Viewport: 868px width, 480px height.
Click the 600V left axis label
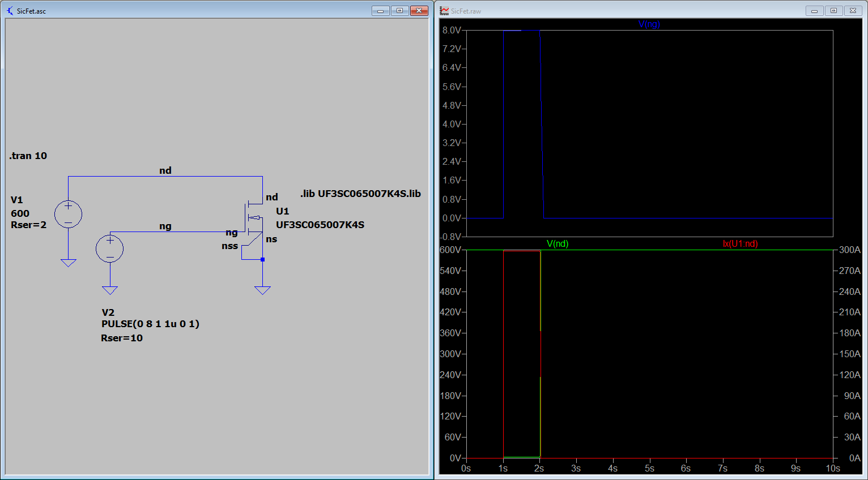[x=450, y=250]
